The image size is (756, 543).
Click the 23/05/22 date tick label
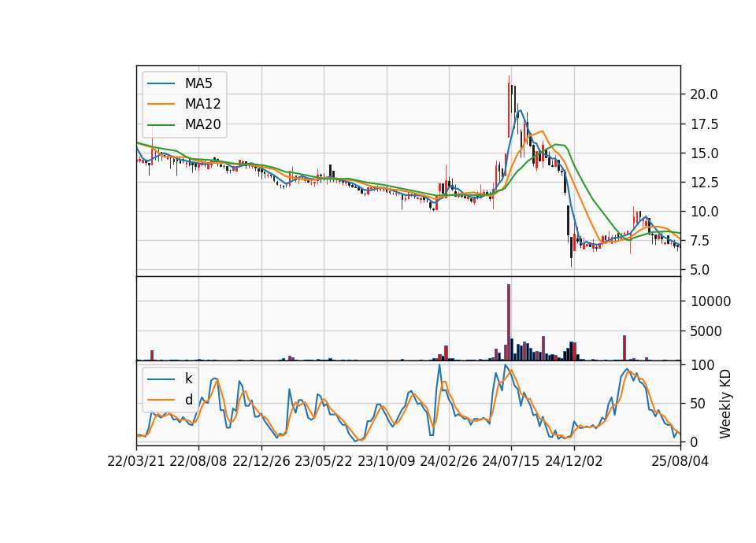(324, 462)
